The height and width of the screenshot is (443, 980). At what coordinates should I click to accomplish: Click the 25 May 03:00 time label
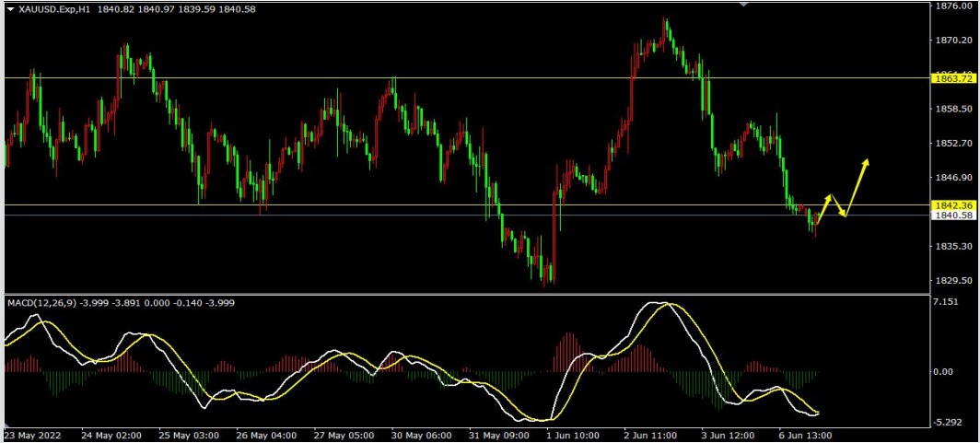click(190, 435)
